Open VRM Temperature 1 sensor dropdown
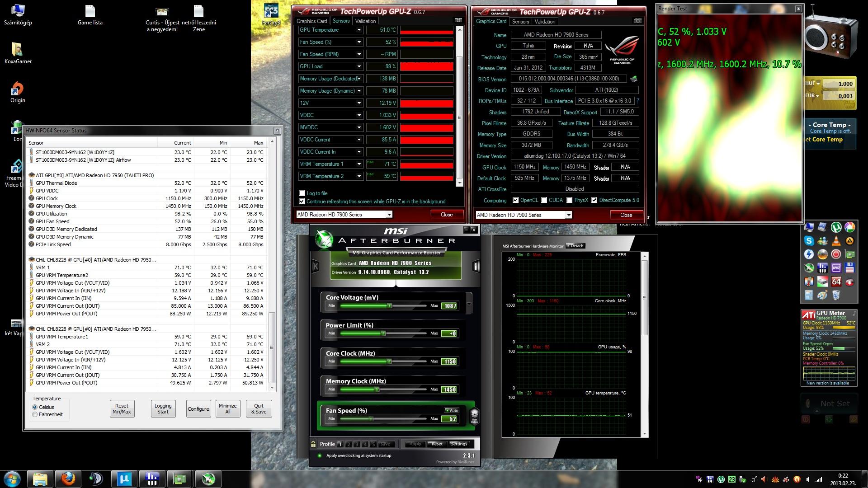 [359, 164]
